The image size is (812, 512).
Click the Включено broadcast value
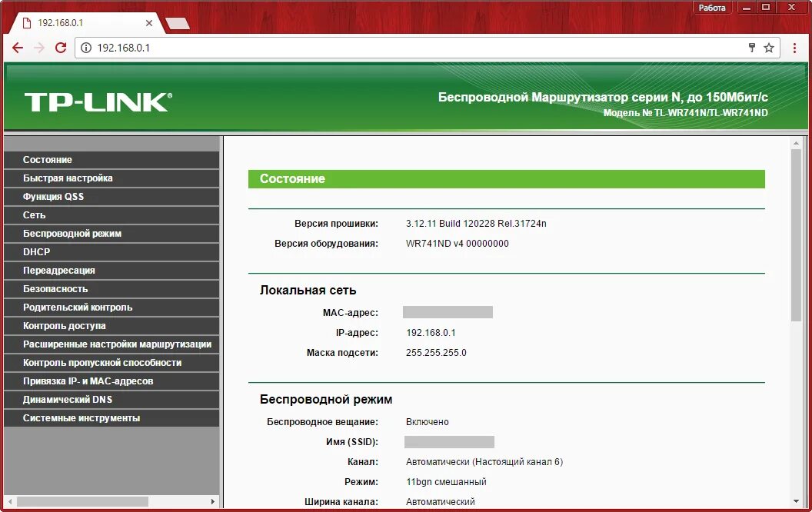[428, 422]
